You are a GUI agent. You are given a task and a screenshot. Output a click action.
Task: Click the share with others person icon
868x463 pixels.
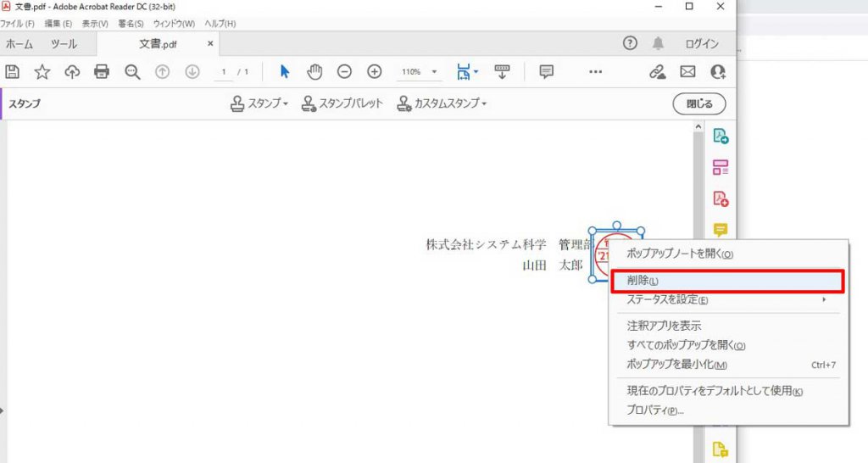coord(718,72)
